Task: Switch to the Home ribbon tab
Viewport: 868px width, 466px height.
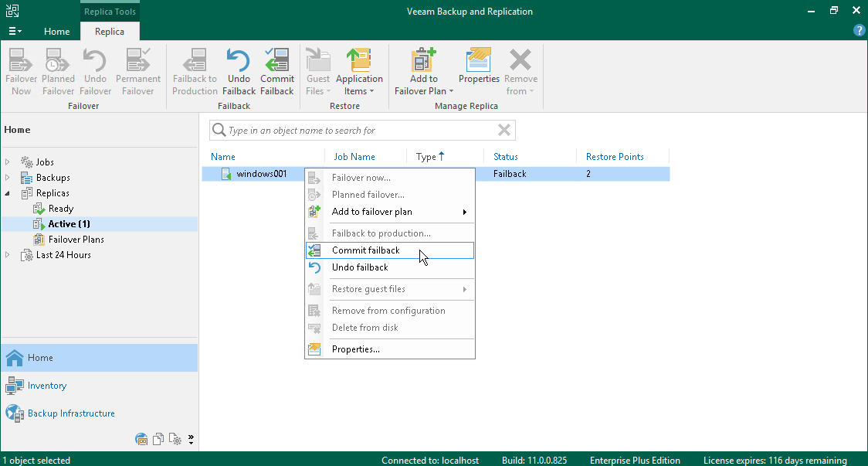Action: (57, 32)
